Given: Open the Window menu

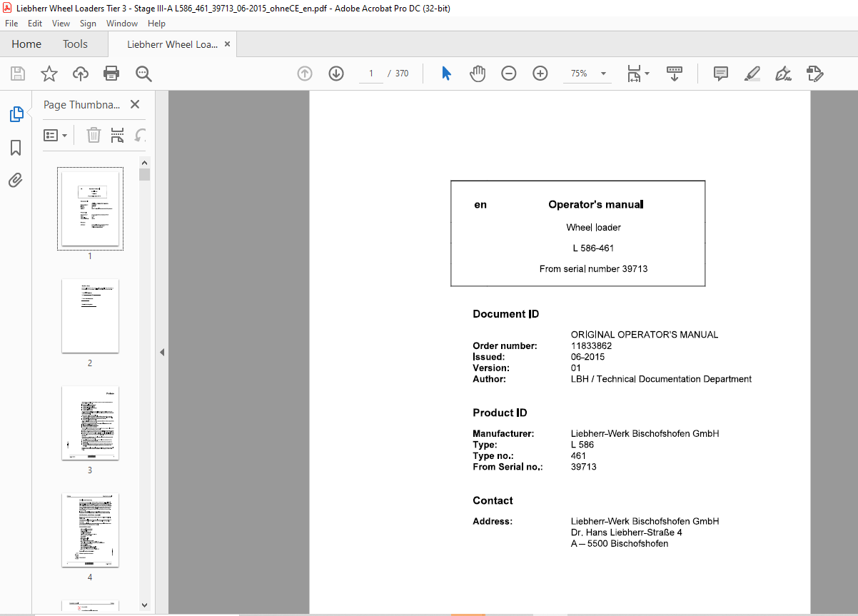Looking at the screenshot, I should (122, 24).
